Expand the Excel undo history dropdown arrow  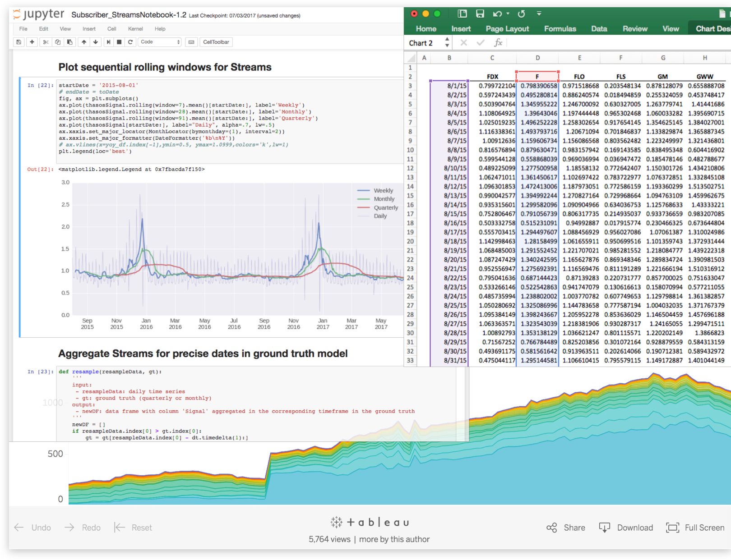(508, 14)
